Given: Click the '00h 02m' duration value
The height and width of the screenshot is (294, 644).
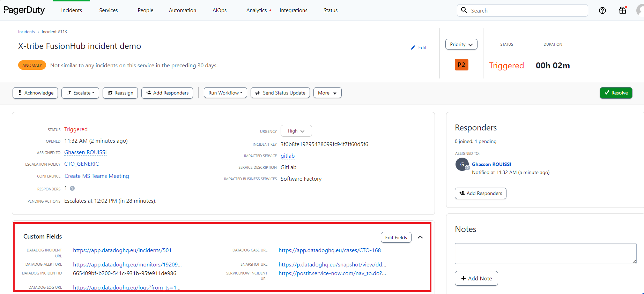Looking at the screenshot, I should pos(553,66).
